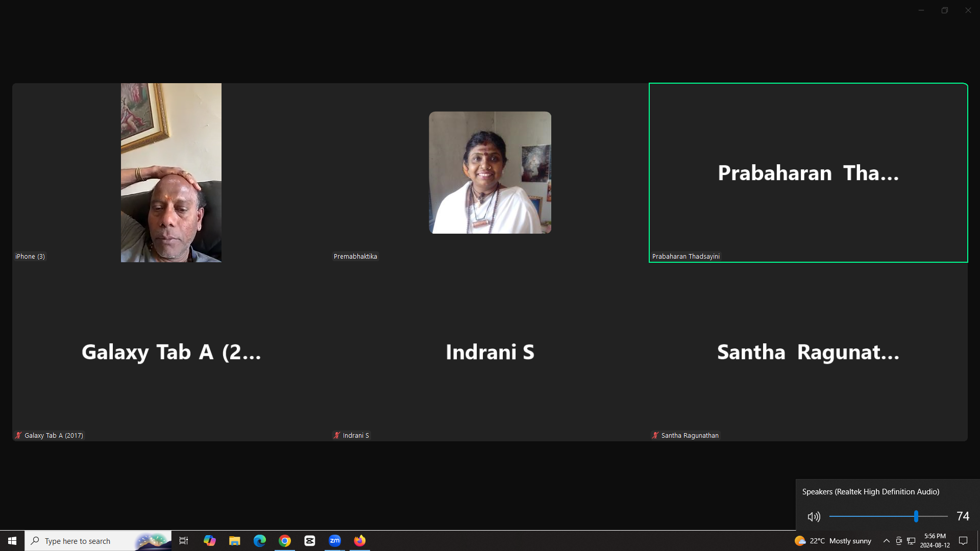Image resolution: width=980 pixels, height=551 pixels.
Task: Launch Microsoft Edge from taskbar
Action: click(x=260, y=541)
